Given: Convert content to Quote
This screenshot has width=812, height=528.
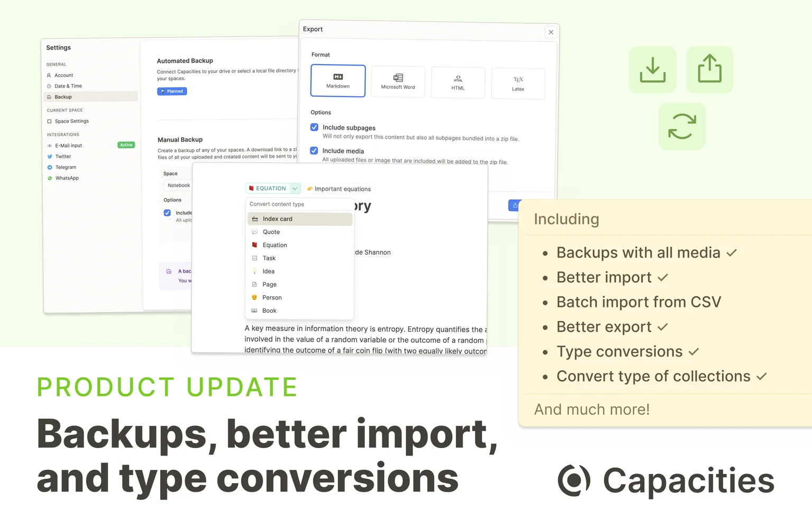Looking at the screenshot, I should 300,232.
